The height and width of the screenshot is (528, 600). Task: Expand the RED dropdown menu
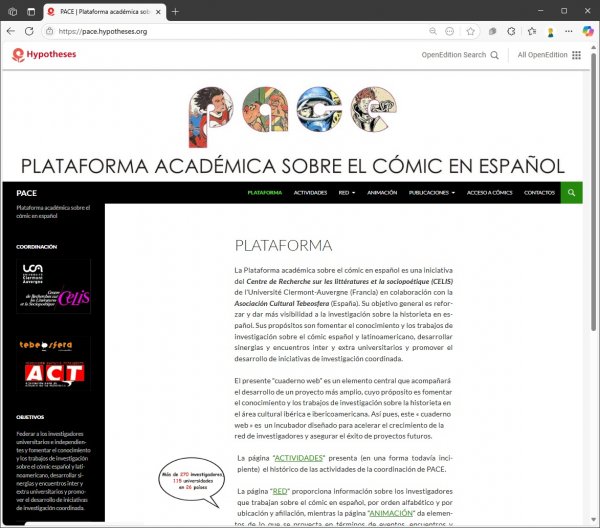pos(347,192)
